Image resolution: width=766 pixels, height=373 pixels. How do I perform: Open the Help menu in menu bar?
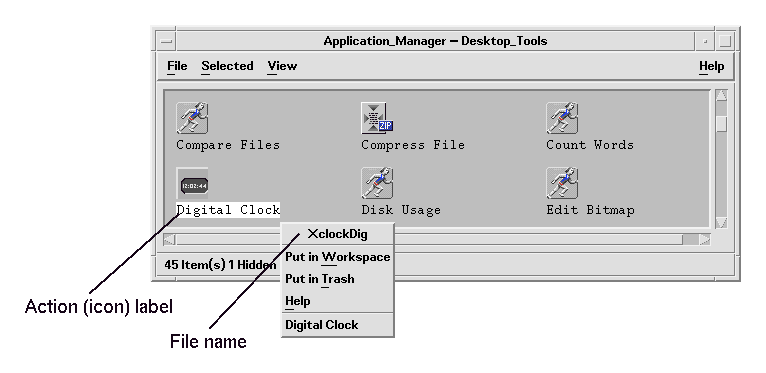pos(711,66)
